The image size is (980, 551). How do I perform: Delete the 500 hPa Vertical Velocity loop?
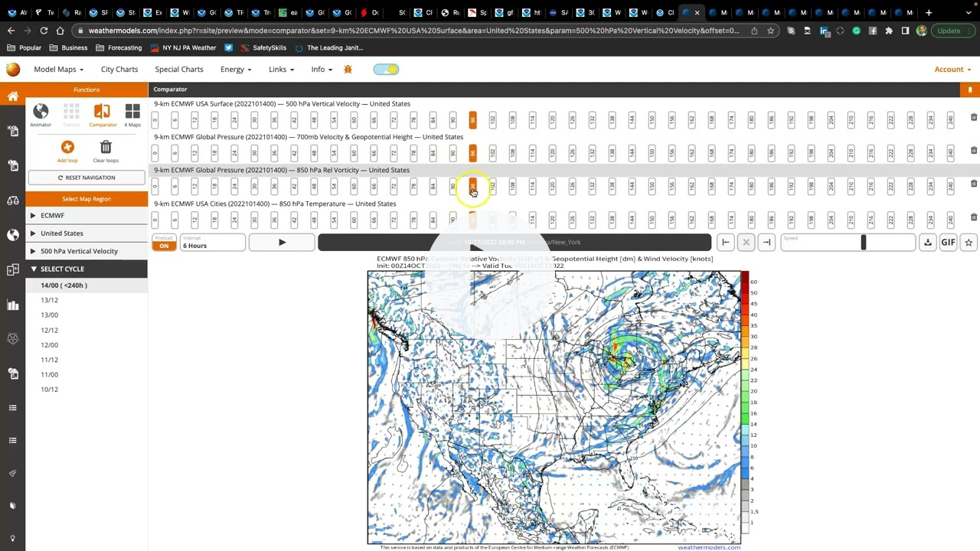(974, 117)
